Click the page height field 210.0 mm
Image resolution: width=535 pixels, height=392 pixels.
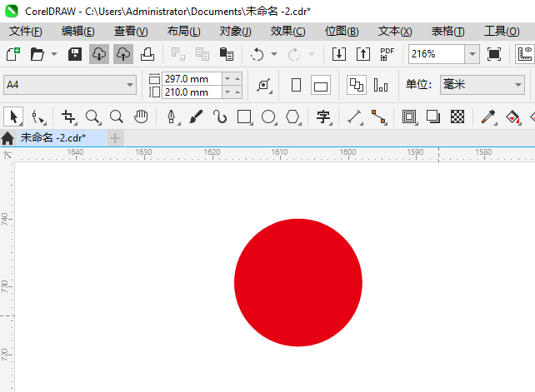pyautogui.click(x=192, y=92)
